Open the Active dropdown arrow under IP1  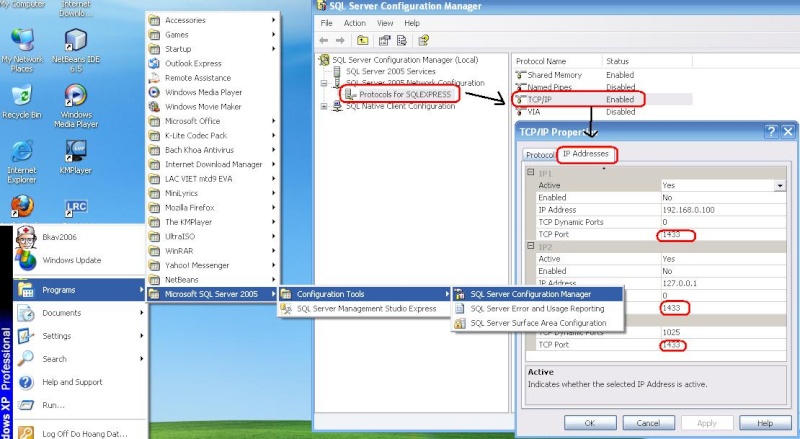780,185
